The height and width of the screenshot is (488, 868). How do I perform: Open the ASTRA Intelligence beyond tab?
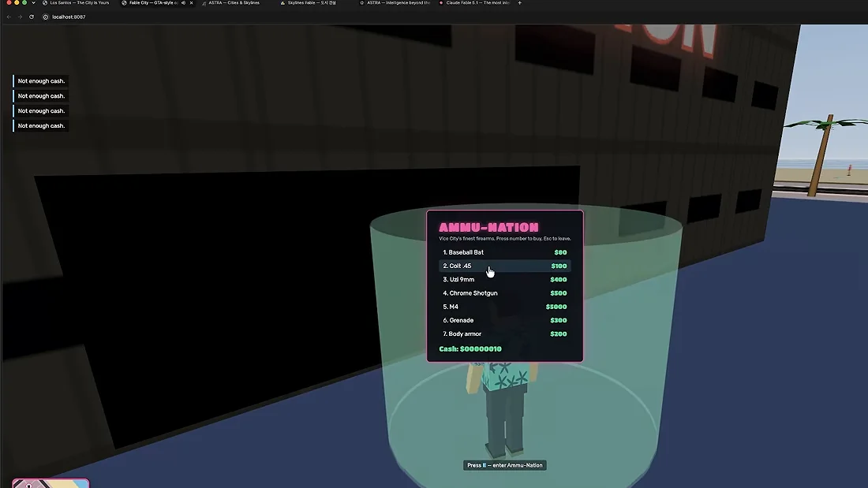click(x=395, y=3)
